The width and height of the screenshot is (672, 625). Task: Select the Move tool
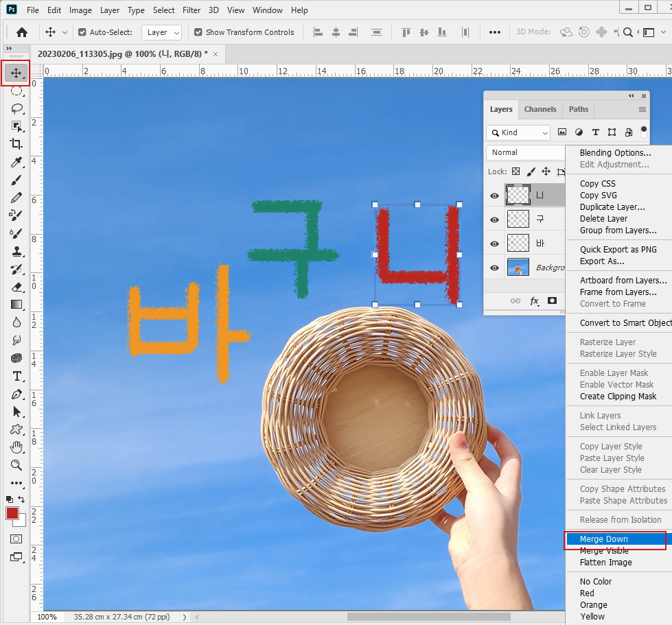(16, 73)
